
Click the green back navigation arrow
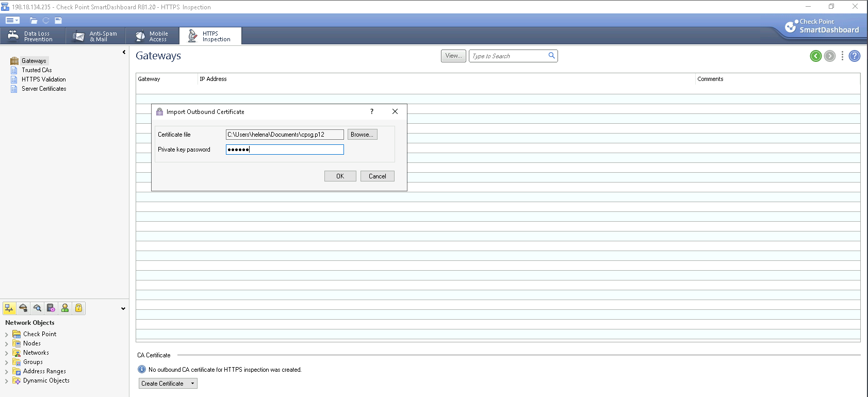click(815, 56)
